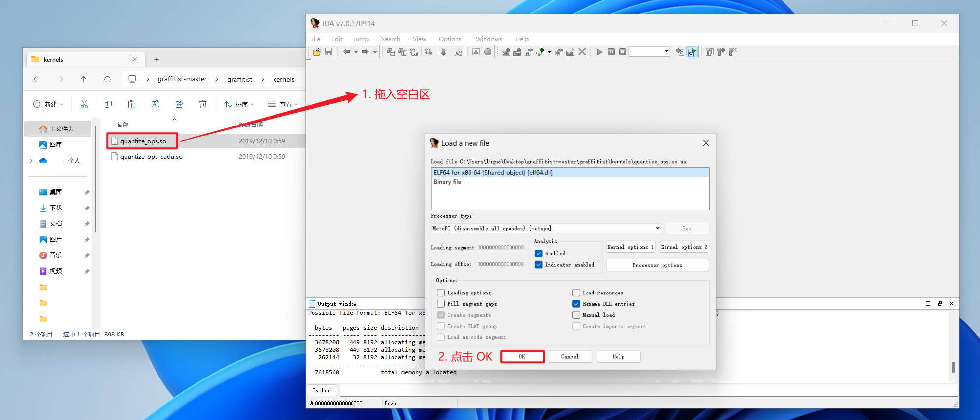Check the Loading options checkbox
The width and height of the screenshot is (980, 420).
(x=441, y=293)
